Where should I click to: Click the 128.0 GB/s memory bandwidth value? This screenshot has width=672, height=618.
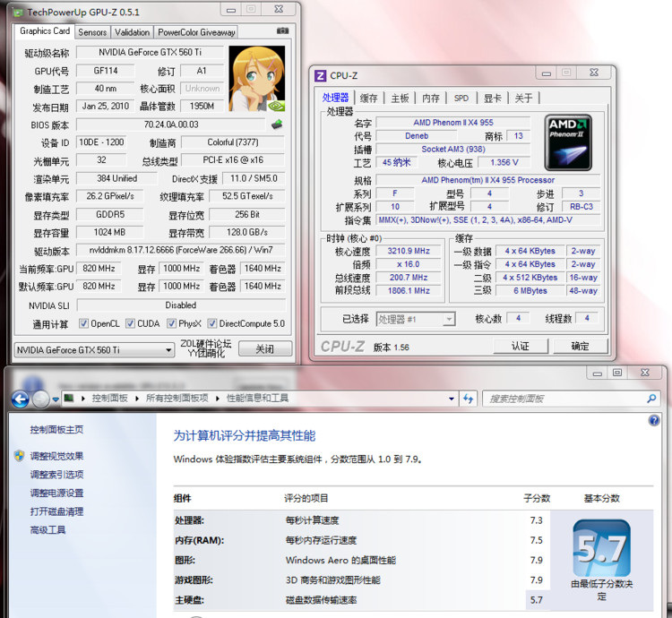coord(247,232)
